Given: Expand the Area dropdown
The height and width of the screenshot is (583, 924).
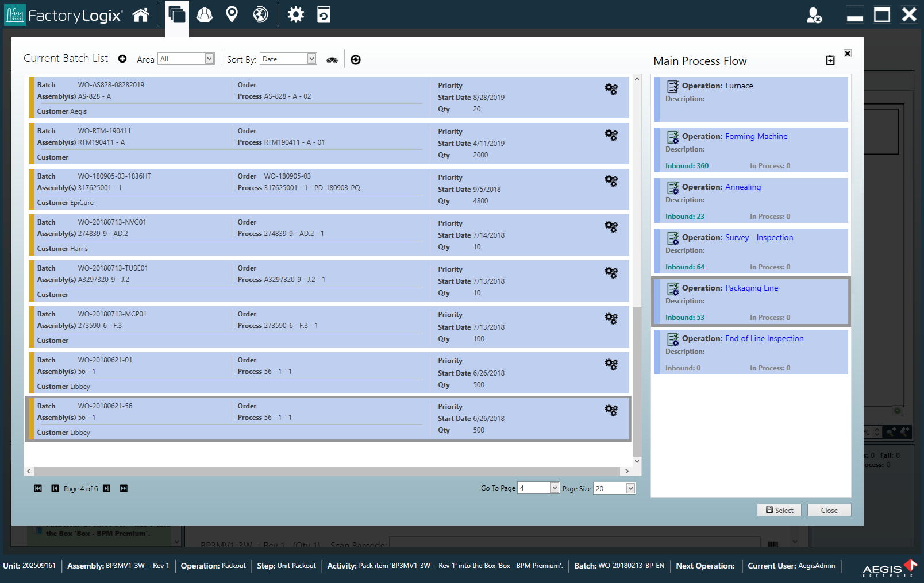Looking at the screenshot, I should 209,59.
